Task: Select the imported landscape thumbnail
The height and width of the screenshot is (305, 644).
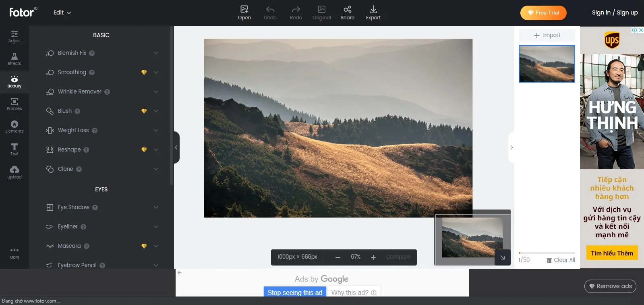Action: tap(547, 64)
